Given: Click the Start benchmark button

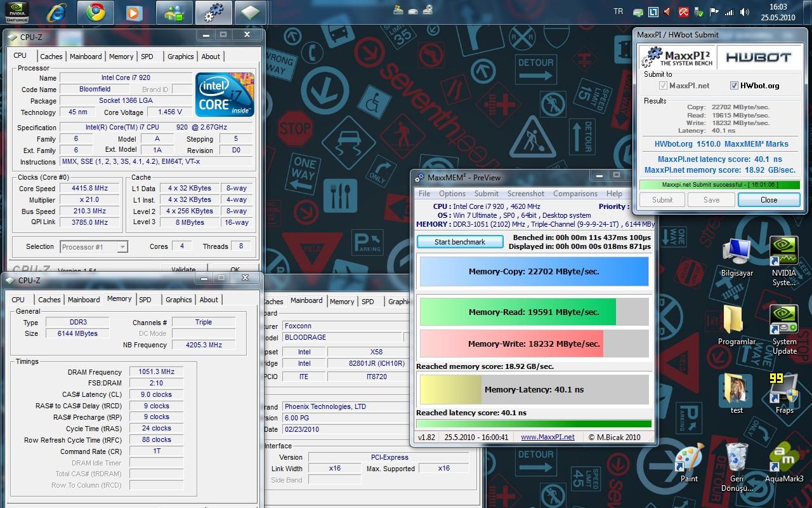Looking at the screenshot, I should (x=460, y=242).
